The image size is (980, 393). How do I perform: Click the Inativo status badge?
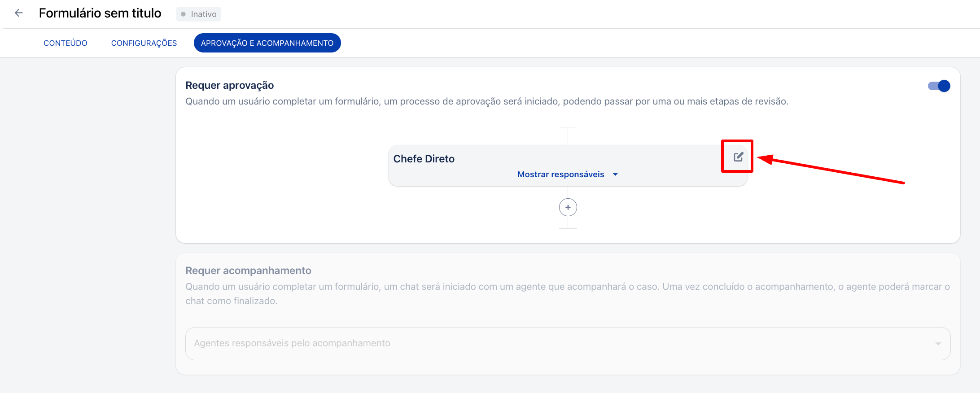(198, 14)
